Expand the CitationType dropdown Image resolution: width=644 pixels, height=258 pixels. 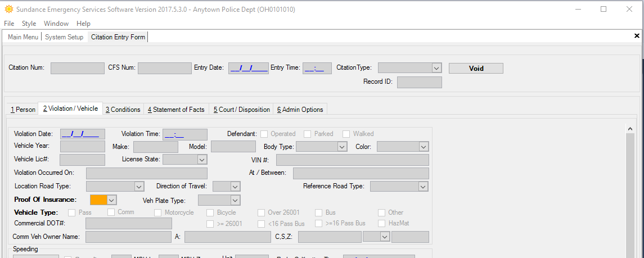[x=436, y=68]
